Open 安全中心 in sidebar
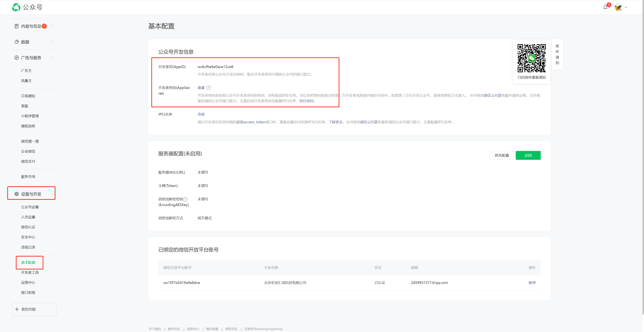The image size is (644, 332). tap(28, 237)
